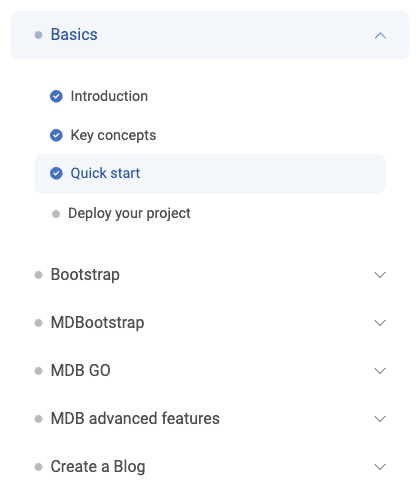This screenshot has height=497, width=420.
Task: Click the bullet dot beside Basics
Action: [39, 35]
